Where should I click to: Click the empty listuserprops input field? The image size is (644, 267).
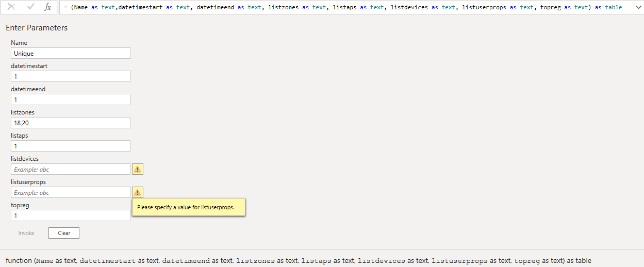(x=71, y=192)
